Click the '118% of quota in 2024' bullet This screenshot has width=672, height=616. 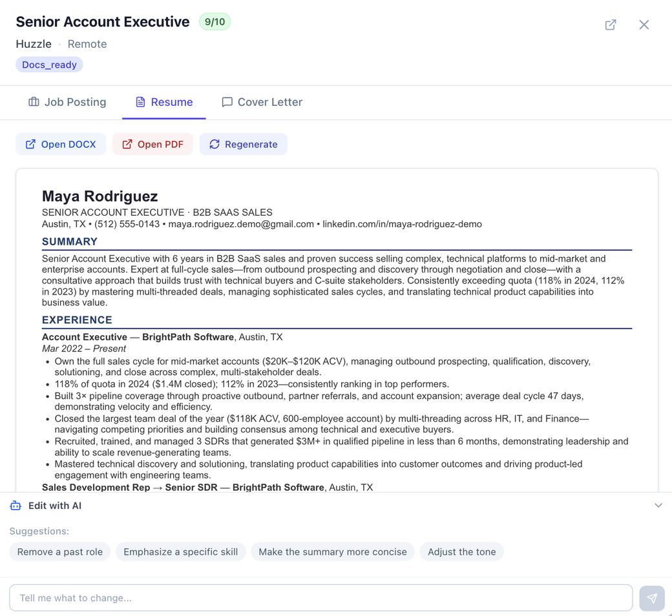(251, 384)
